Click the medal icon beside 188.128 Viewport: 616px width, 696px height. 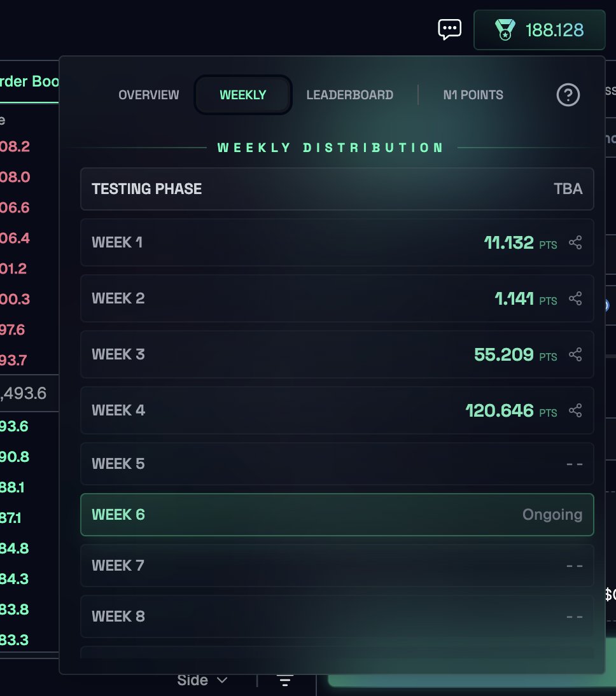505,30
